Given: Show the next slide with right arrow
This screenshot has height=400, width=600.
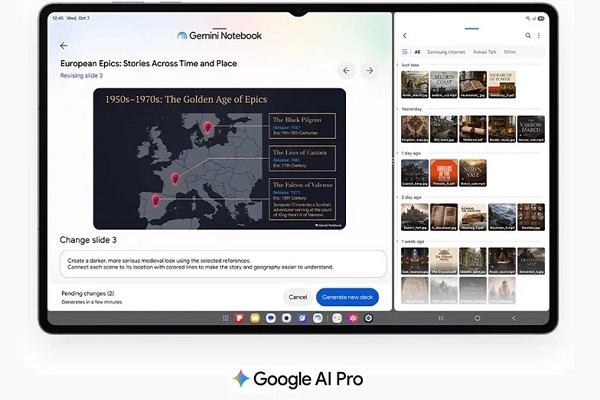Looking at the screenshot, I should click(x=369, y=70).
